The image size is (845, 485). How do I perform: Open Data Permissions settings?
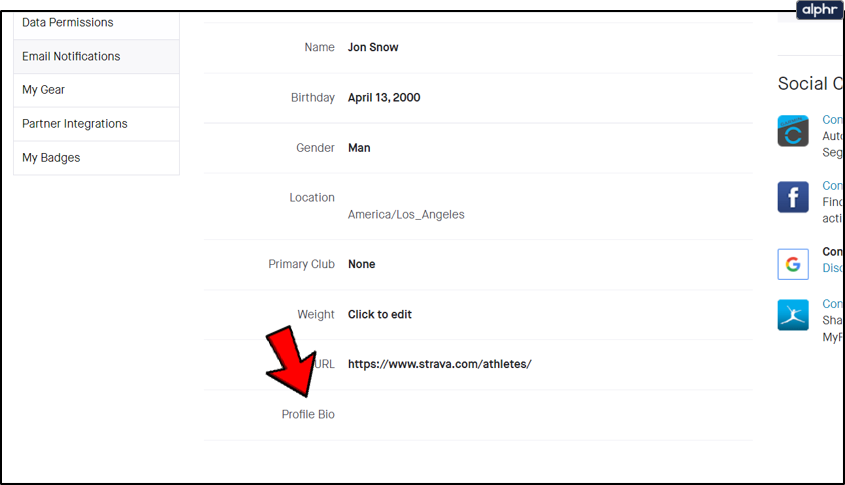pos(68,22)
